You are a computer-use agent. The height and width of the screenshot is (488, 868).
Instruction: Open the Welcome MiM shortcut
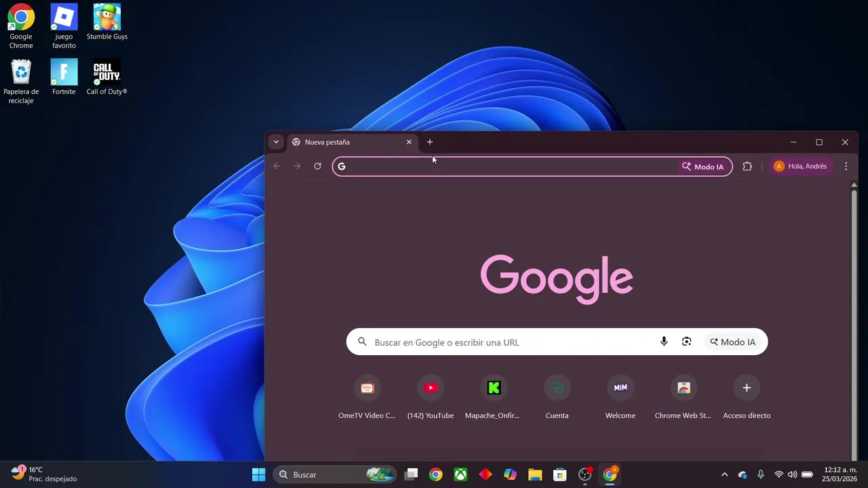(620, 399)
